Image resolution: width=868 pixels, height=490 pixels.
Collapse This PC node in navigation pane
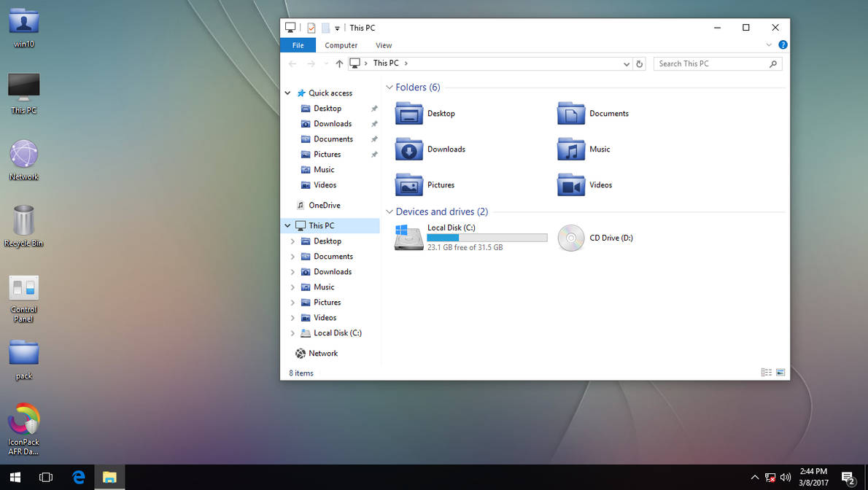click(288, 226)
